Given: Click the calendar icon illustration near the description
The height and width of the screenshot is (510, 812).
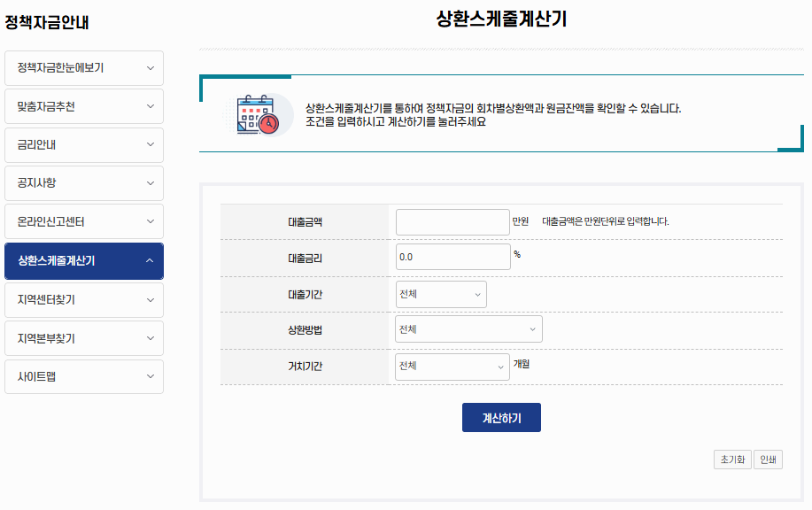Looking at the screenshot, I should click(x=258, y=114).
